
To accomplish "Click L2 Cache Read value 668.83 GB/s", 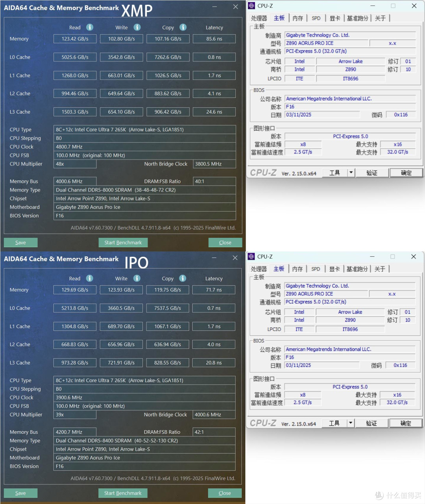I will pos(75,344).
